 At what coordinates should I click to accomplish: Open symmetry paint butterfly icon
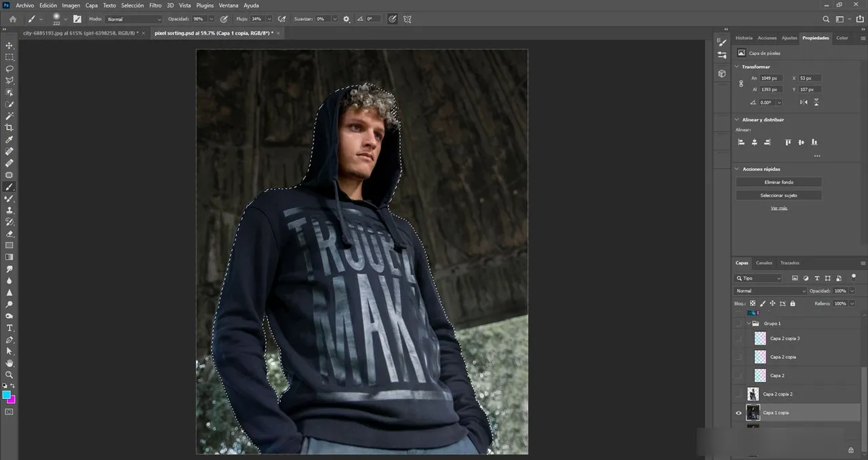click(408, 19)
